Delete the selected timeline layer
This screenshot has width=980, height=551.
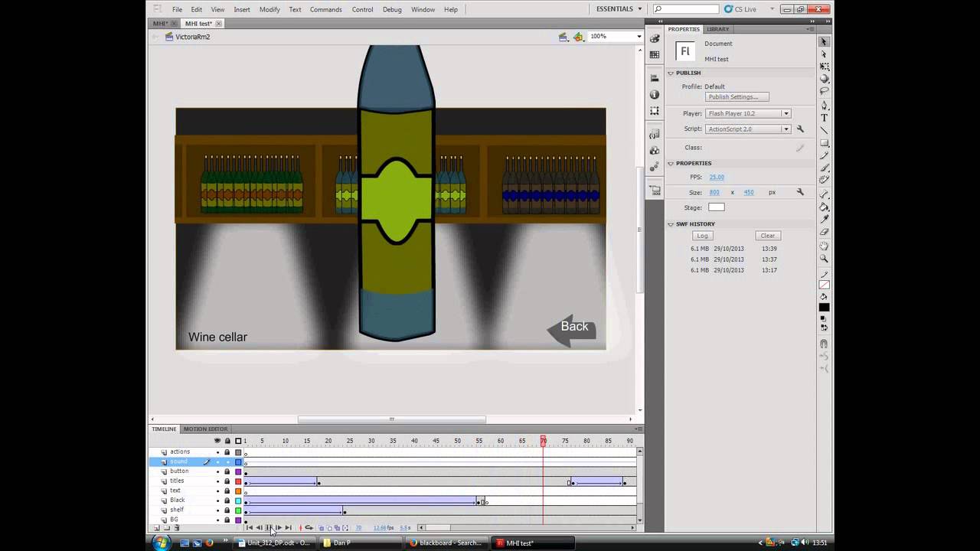pyautogui.click(x=177, y=528)
